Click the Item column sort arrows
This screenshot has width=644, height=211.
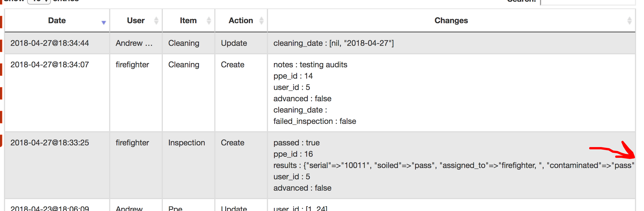tap(209, 20)
